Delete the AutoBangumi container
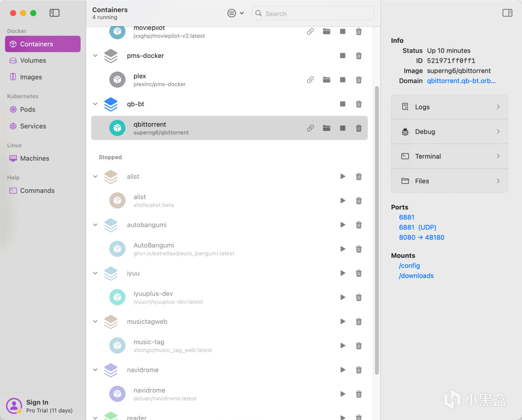 359,249
